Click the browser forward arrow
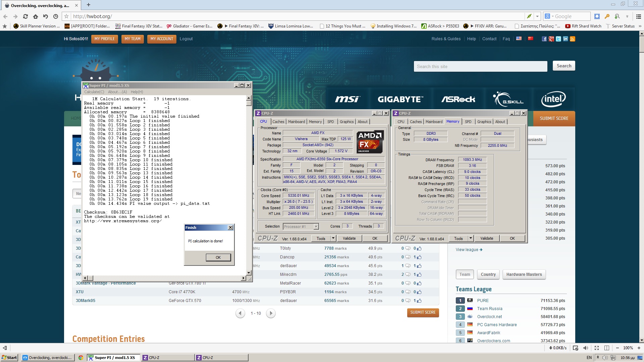The width and height of the screenshot is (644, 362). pos(15,16)
